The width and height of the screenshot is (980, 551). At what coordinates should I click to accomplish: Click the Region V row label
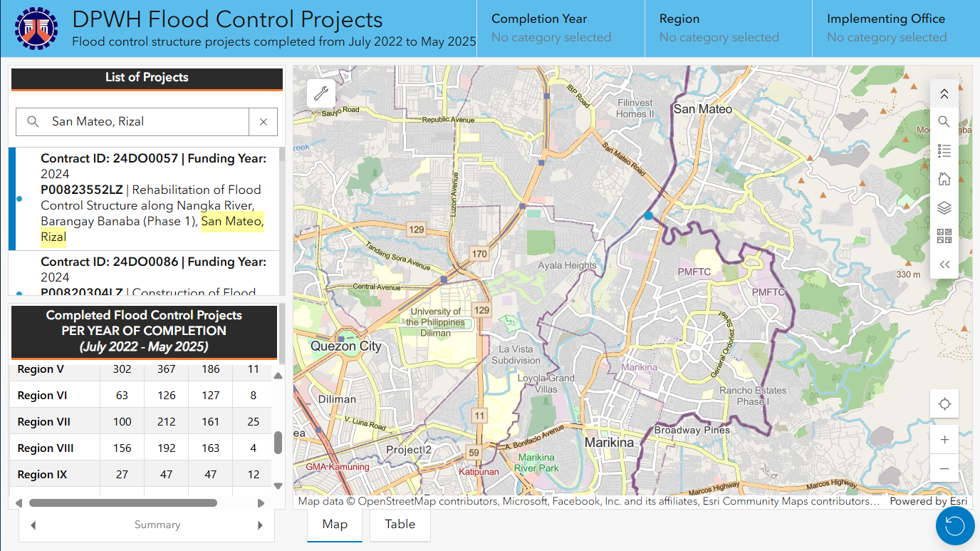(x=41, y=369)
